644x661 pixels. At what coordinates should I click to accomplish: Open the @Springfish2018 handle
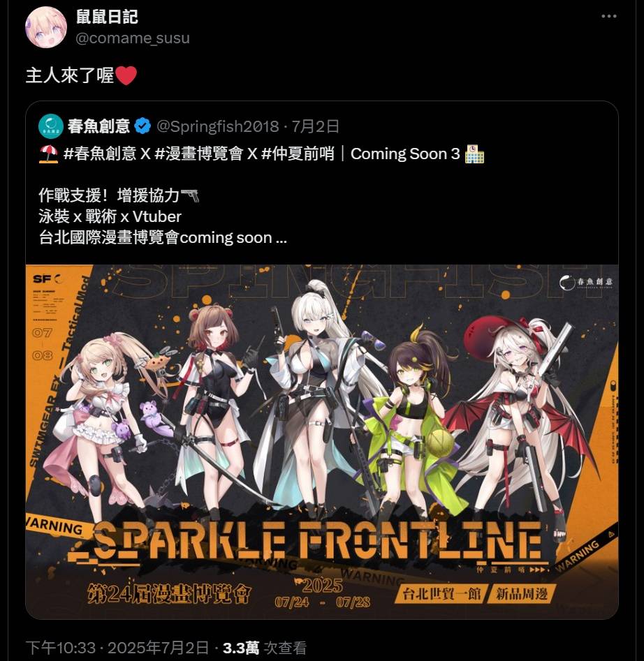(x=218, y=126)
